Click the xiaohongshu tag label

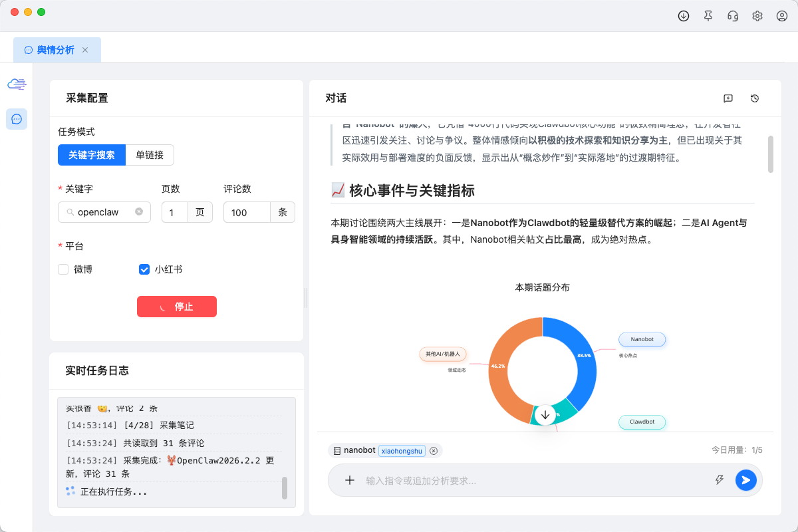point(402,451)
